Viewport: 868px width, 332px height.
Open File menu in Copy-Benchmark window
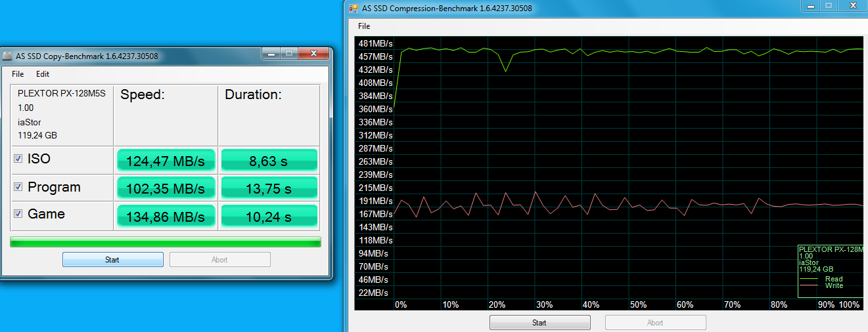18,74
